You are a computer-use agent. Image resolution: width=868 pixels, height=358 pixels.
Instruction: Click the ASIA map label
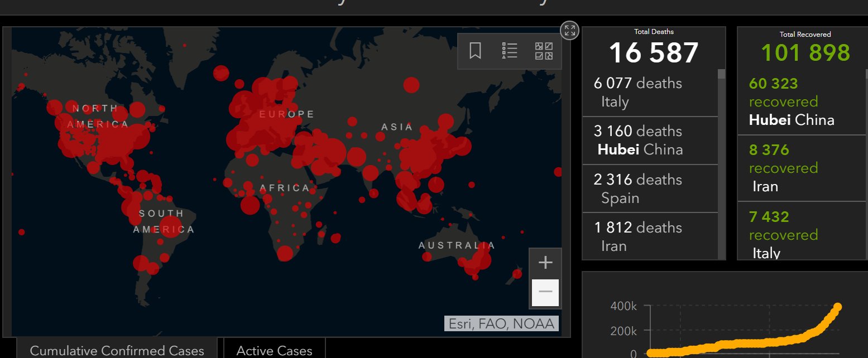pyautogui.click(x=397, y=127)
